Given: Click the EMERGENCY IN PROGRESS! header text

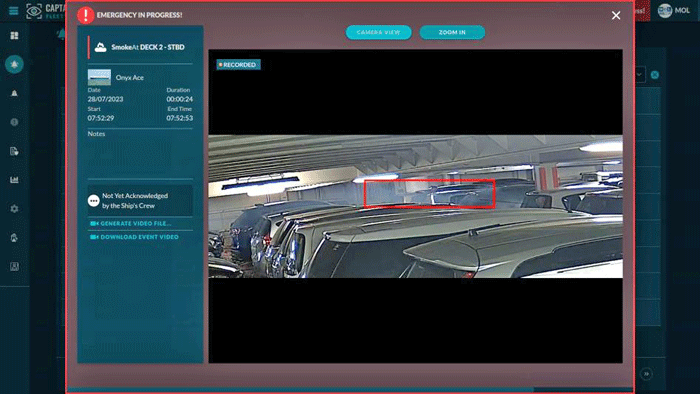Looking at the screenshot, I should pos(139,15).
